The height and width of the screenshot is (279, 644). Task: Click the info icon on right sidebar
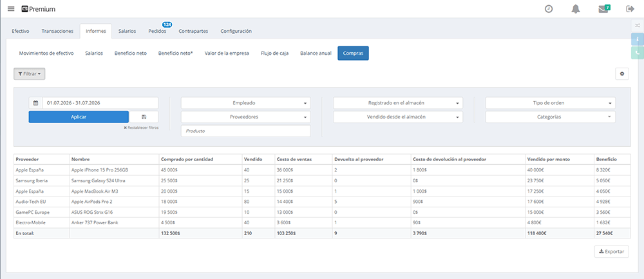tap(638, 39)
